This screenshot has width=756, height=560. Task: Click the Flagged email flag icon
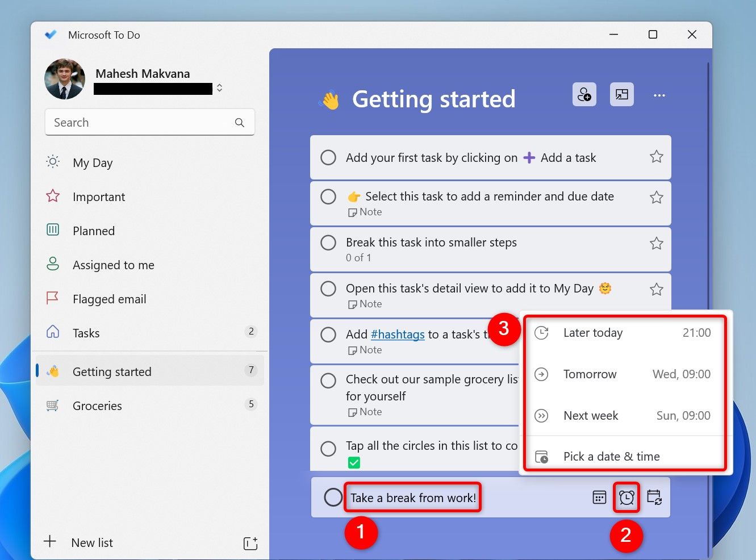tap(52, 298)
